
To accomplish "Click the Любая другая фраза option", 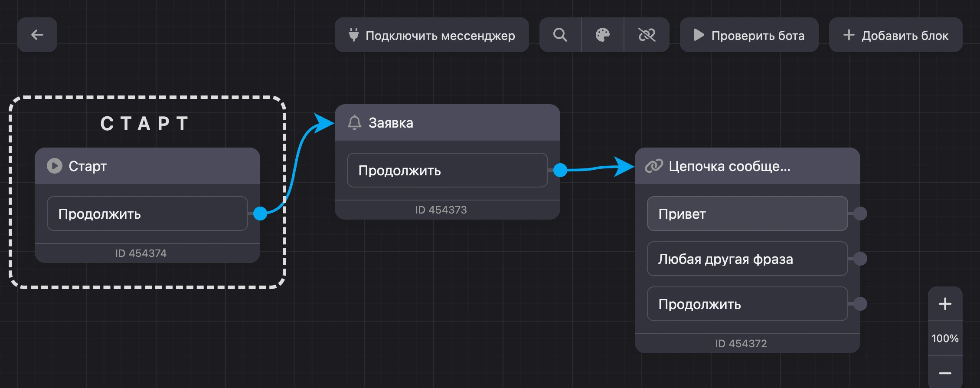I will pos(748,259).
